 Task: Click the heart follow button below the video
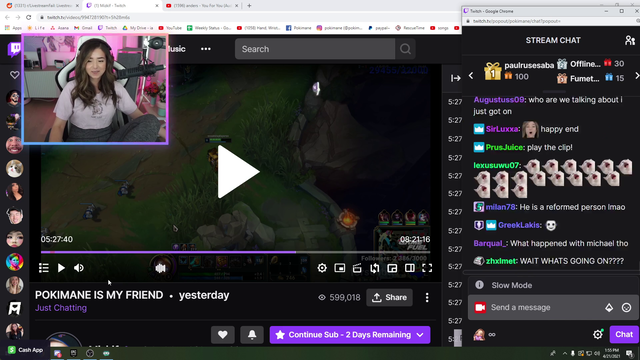222,335
